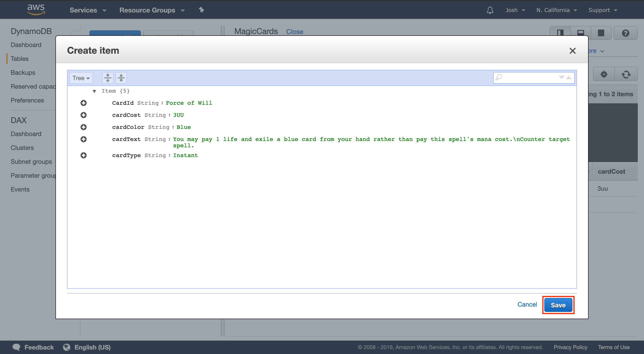Screen dimensions: 644x354
Task: Cancel item creation
Action: (x=527, y=305)
